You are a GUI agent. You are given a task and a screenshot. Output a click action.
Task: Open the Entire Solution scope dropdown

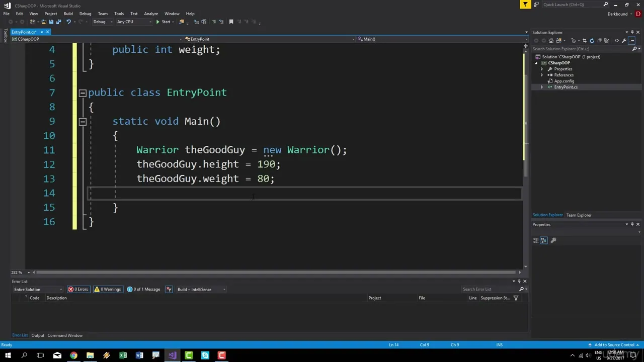pyautogui.click(x=38, y=289)
